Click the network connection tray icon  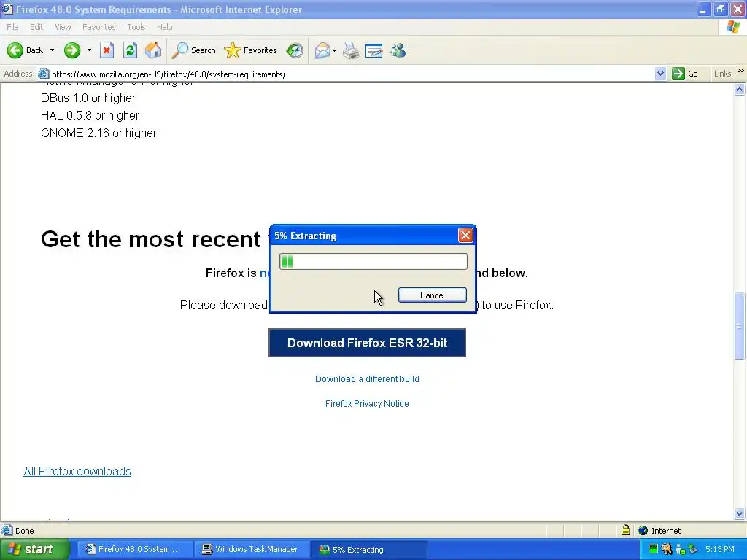pyautogui.click(x=680, y=550)
